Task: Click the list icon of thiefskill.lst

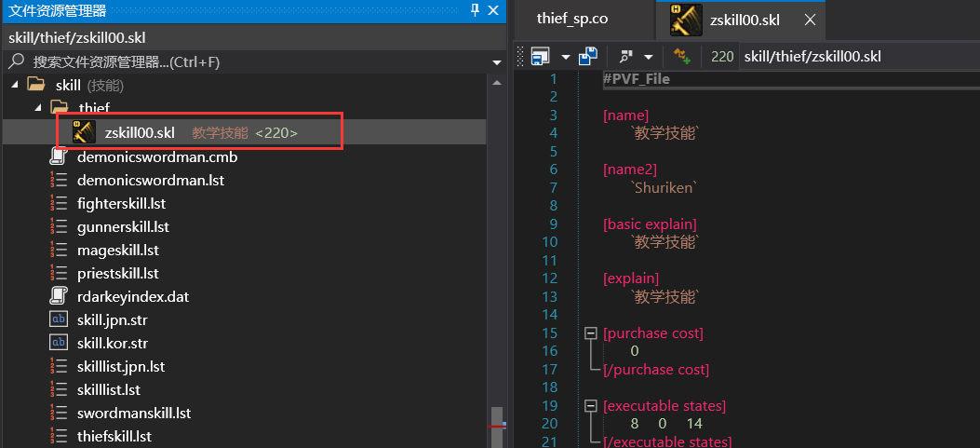Action: (58, 436)
